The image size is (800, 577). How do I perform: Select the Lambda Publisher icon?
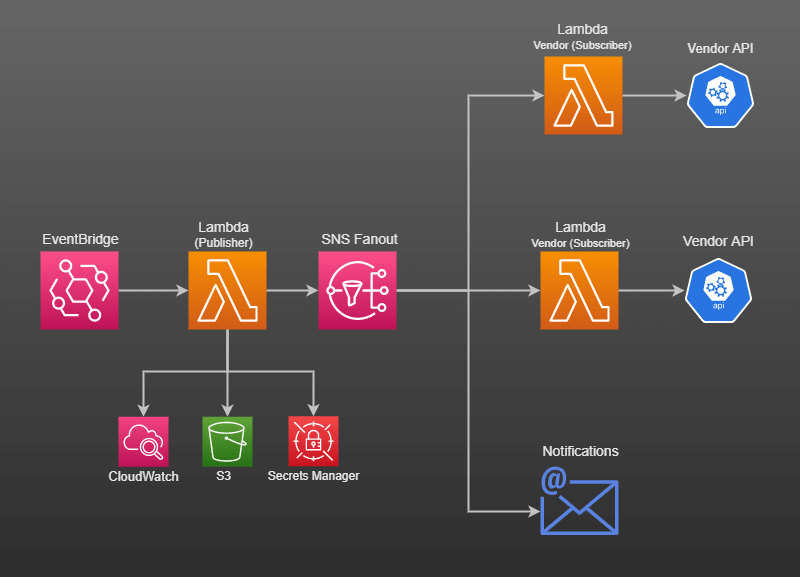tap(228, 290)
